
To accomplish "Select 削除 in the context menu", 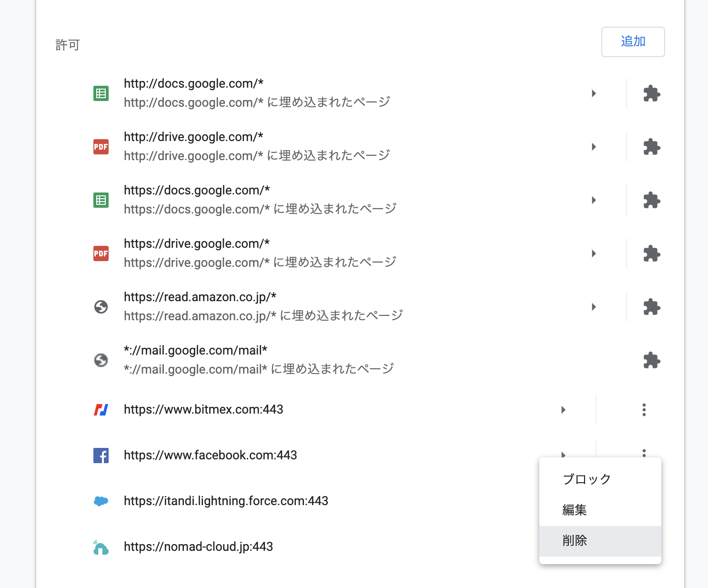I will click(600, 541).
